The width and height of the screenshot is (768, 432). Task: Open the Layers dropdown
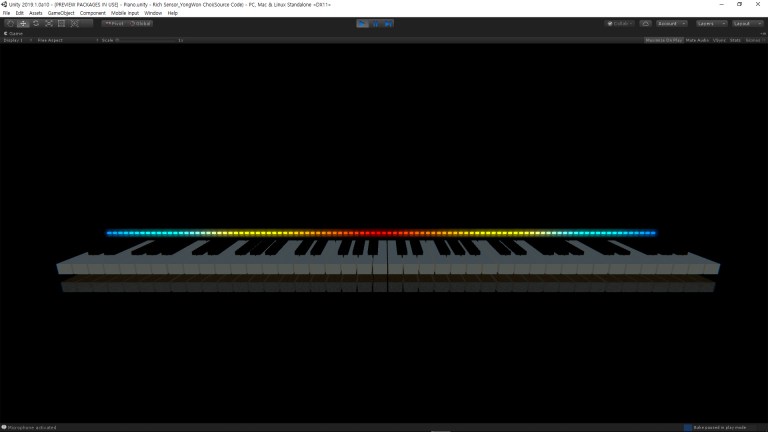[711, 23]
